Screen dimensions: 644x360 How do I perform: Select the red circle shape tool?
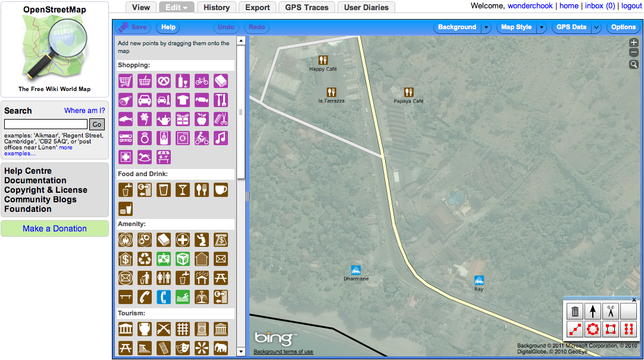[592, 328]
